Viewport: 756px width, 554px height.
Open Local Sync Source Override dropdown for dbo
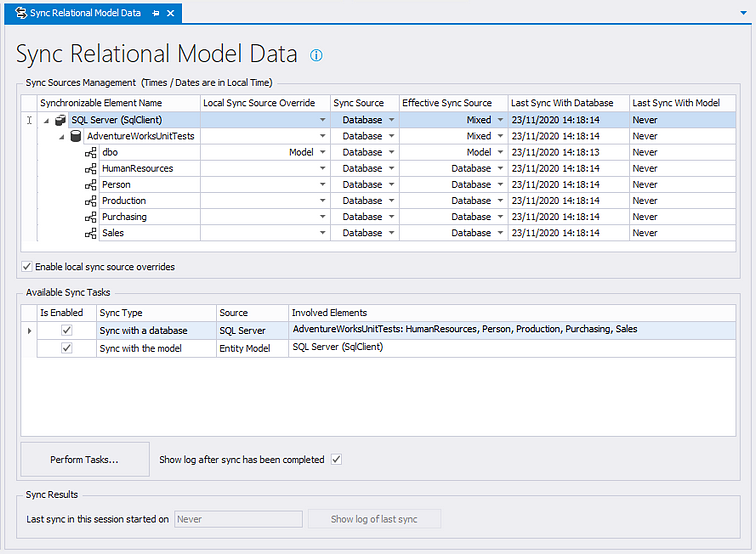click(323, 153)
